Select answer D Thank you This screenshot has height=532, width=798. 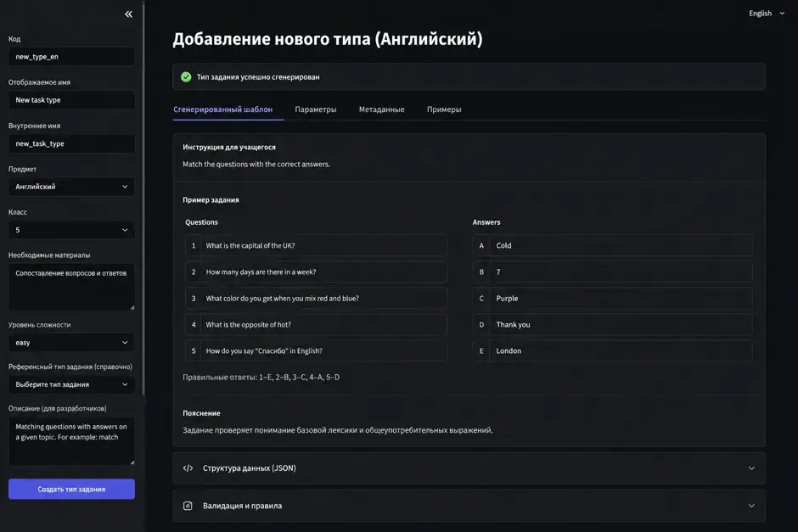(612, 324)
